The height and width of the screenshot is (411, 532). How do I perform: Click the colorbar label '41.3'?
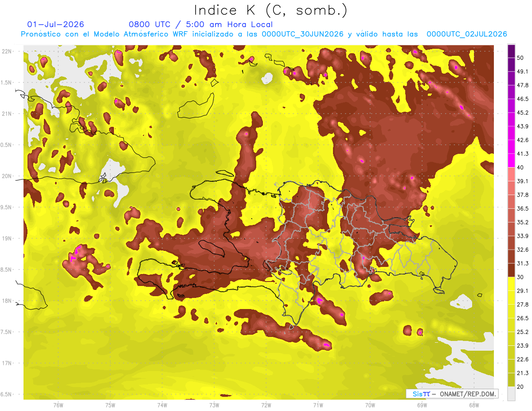(x=523, y=154)
